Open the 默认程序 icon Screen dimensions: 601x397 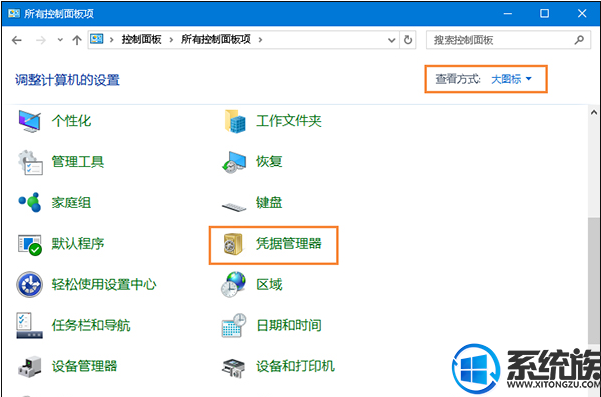coord(30,244)
